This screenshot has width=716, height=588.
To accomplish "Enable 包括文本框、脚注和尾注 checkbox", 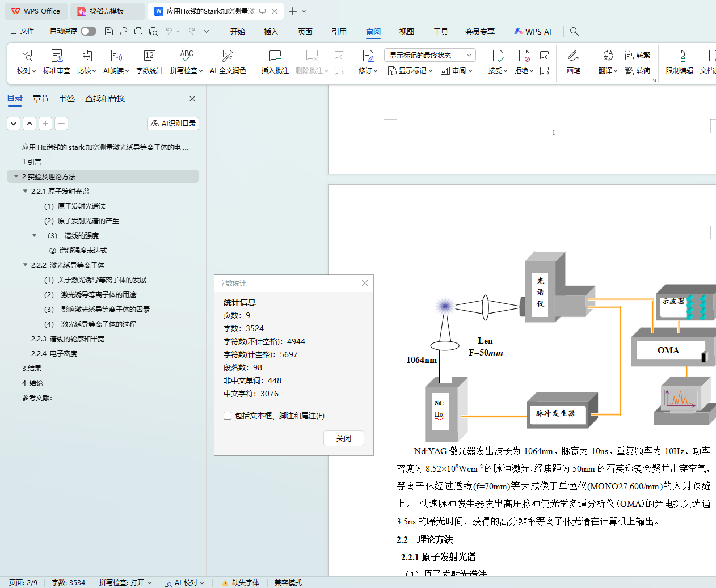I will [x=228, y=416].
